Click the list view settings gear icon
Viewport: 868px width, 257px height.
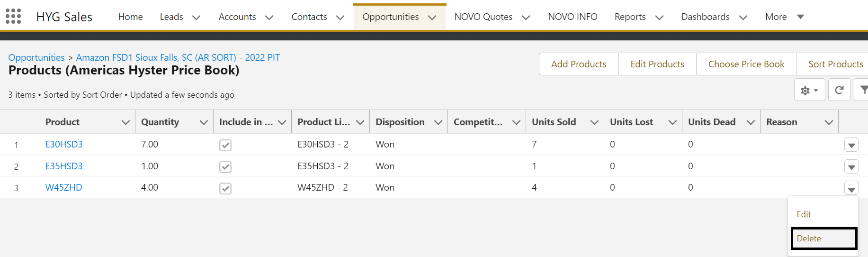tap(809, 90)
